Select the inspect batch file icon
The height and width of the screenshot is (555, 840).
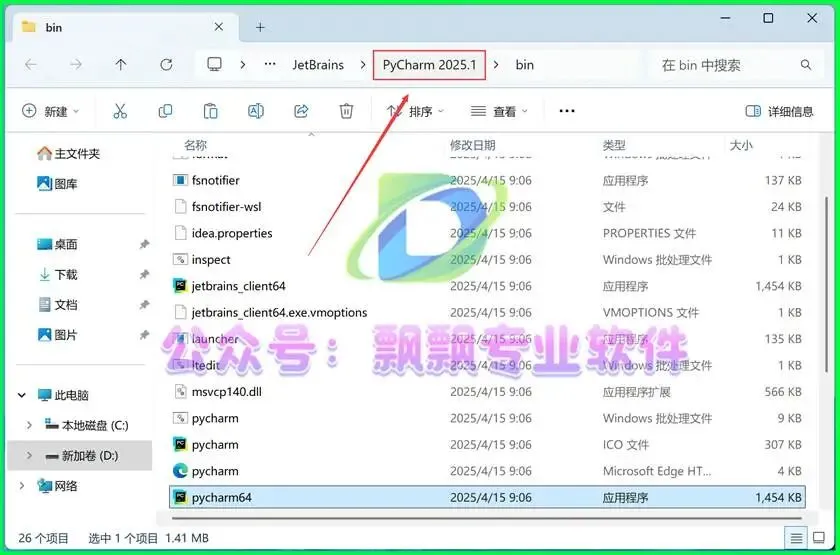click(x=180, y=260)
